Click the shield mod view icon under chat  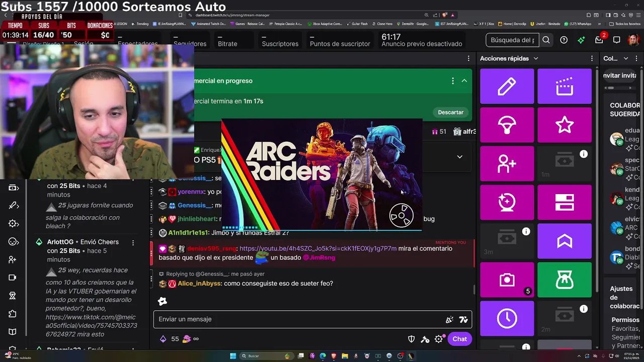(411, 339)
